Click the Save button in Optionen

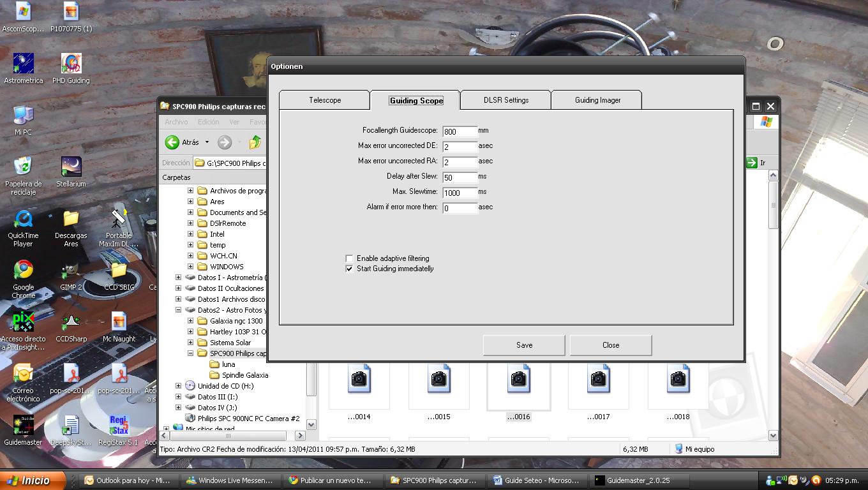pos(524,345)
